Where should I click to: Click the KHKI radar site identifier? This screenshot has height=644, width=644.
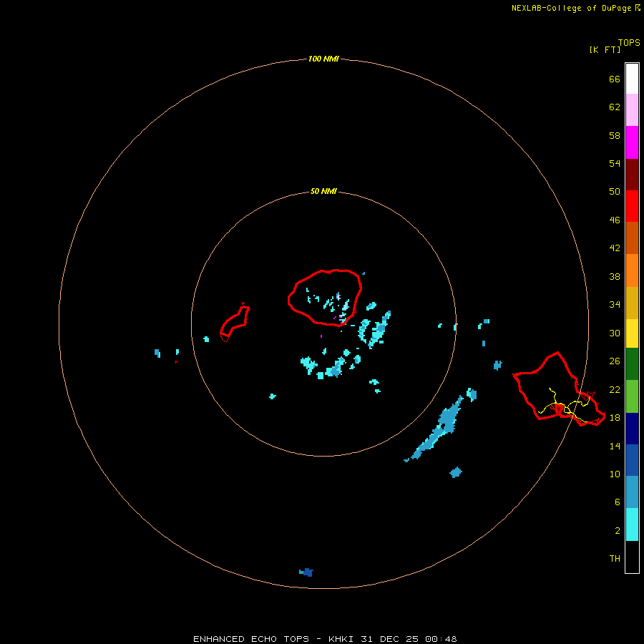[x=341, y=639]
